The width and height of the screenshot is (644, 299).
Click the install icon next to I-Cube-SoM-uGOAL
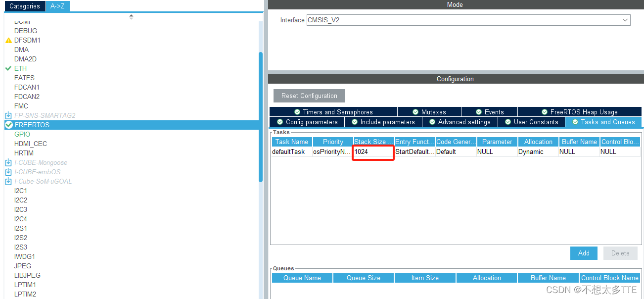[x=8, y=181]
